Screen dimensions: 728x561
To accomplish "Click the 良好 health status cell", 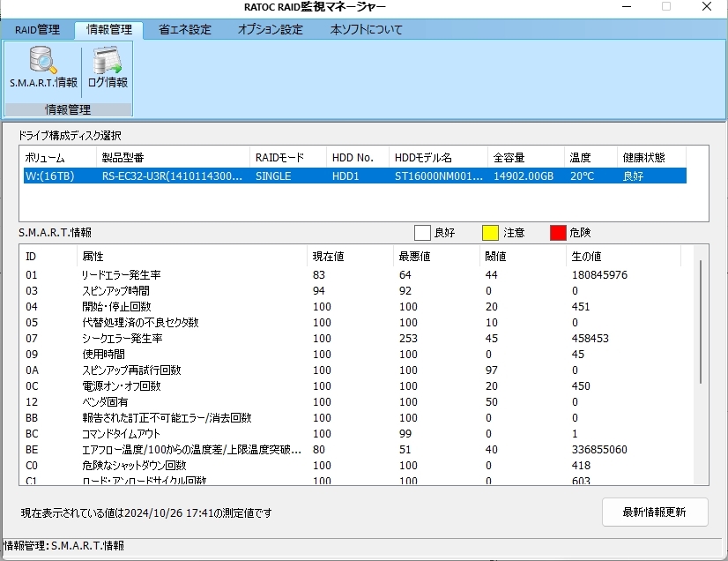I will pos(633,176).
